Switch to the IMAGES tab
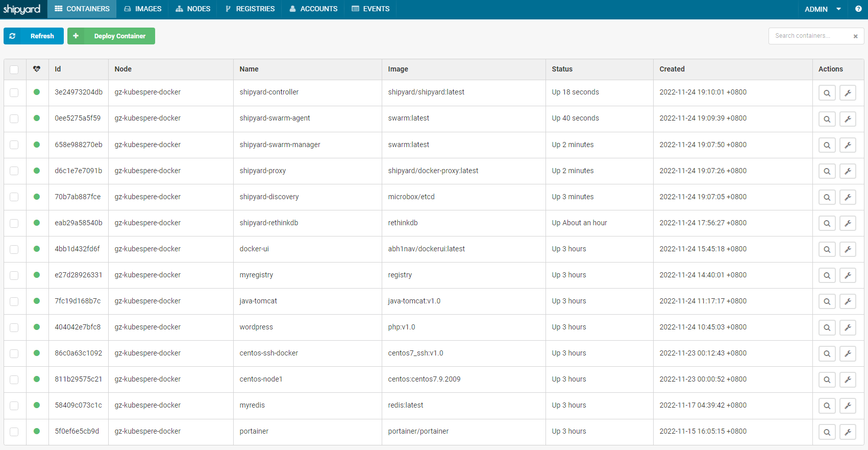This screenshot has width=868, height=450. pos(143,9)
